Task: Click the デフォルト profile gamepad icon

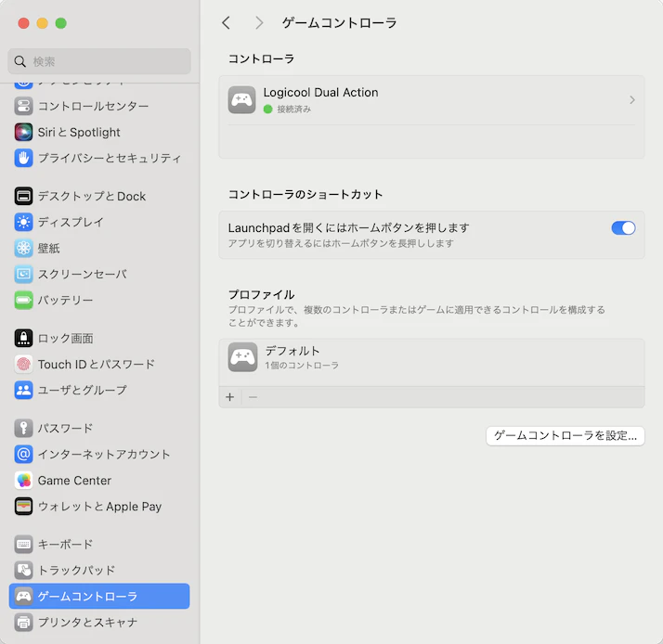Action: click(242, 357)
